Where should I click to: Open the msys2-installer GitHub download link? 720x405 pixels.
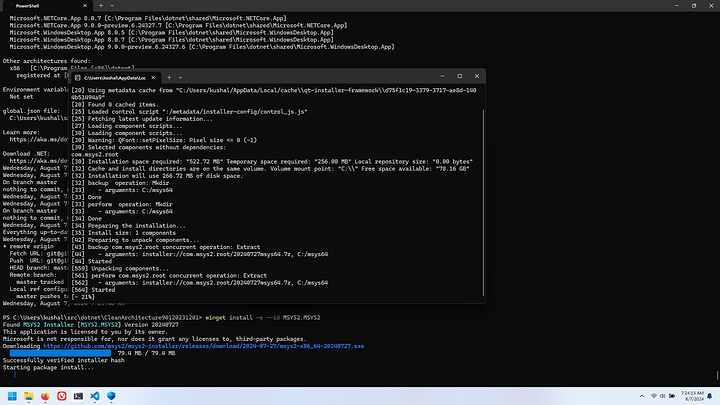point(203,346)
